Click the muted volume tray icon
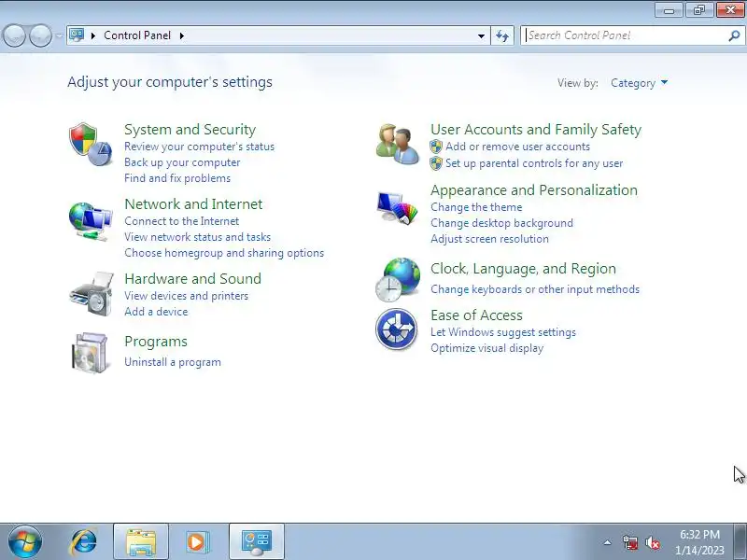747x560 pixels. (653, 542)
